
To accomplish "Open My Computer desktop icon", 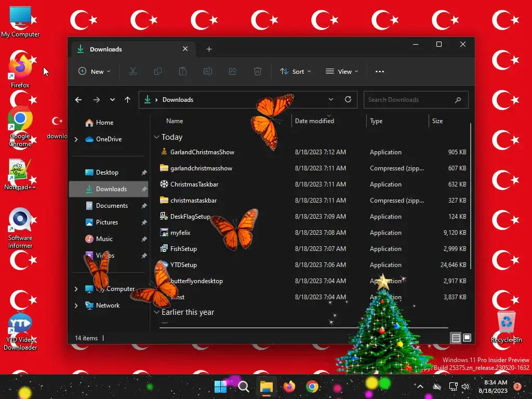I will tap(20, 22).
